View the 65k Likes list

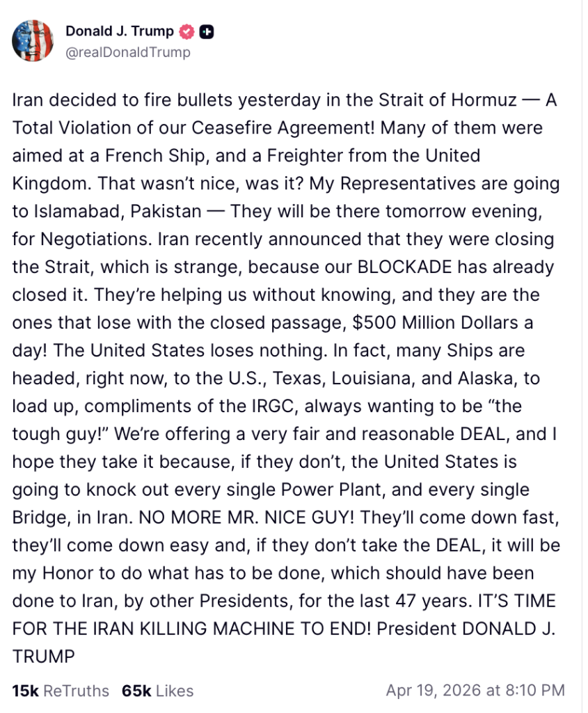coord(157,691)
